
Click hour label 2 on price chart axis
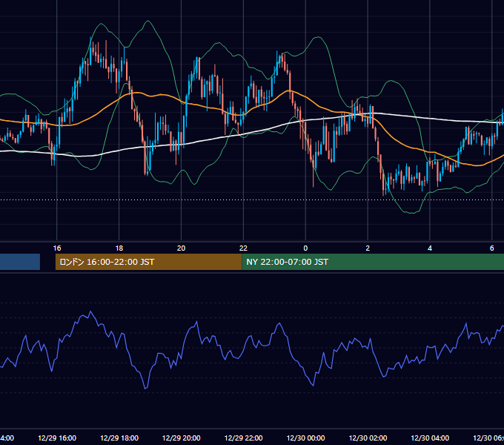click(368, 248)
